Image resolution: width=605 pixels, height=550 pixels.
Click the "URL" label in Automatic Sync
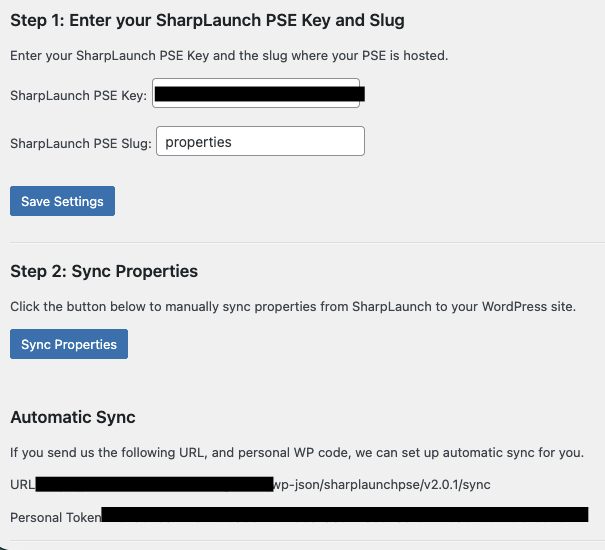click(x=22, y=485)
